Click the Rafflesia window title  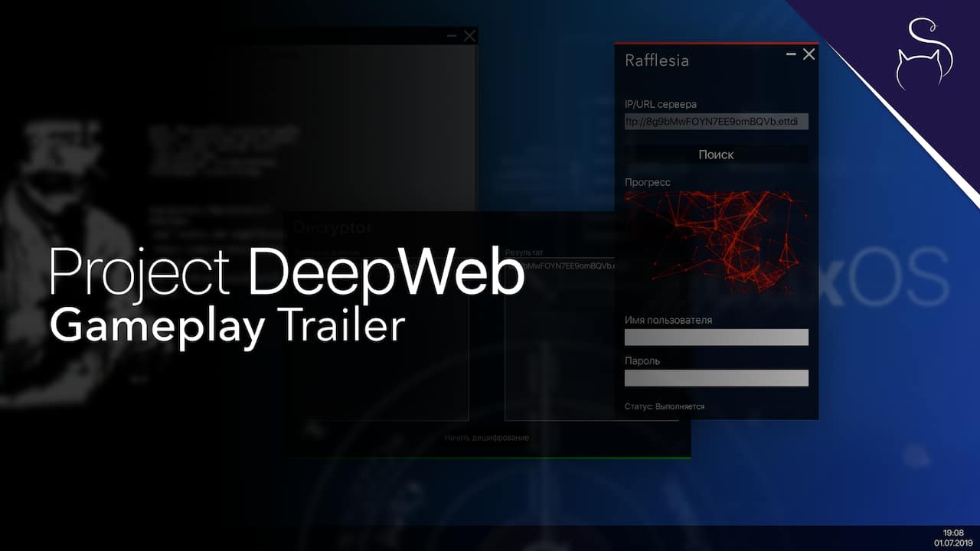(657, 60)
